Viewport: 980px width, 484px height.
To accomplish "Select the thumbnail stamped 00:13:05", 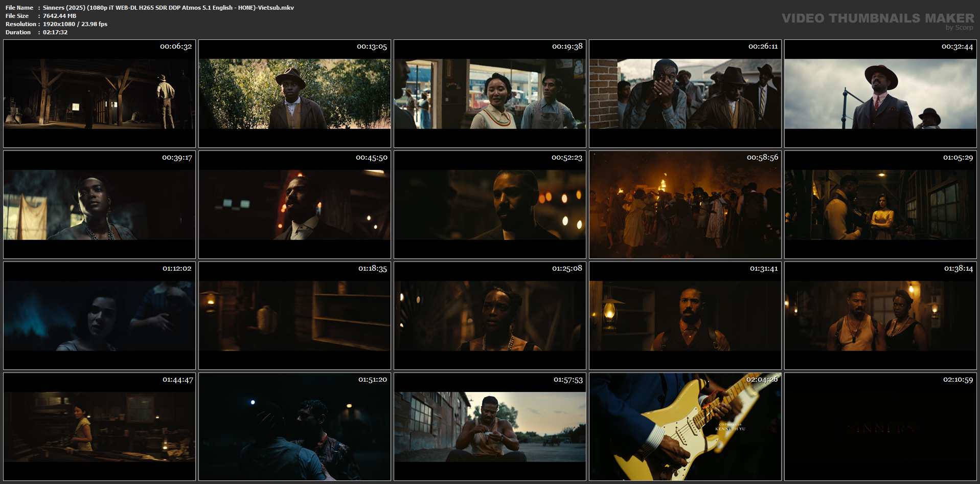I will pos(294,94).
